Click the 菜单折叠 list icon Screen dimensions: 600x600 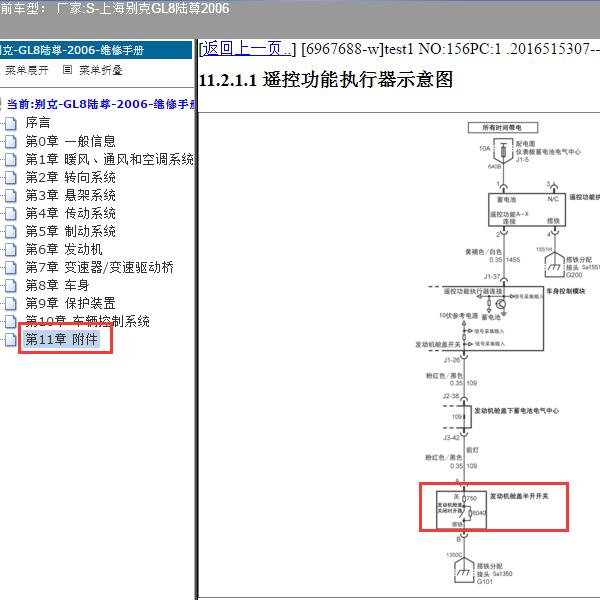67,70
